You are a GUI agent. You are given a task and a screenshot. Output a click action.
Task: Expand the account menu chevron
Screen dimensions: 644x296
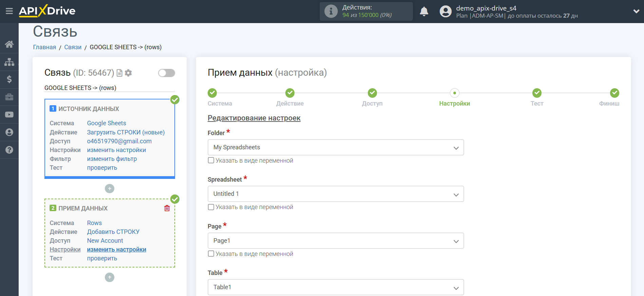pos(636,11)
